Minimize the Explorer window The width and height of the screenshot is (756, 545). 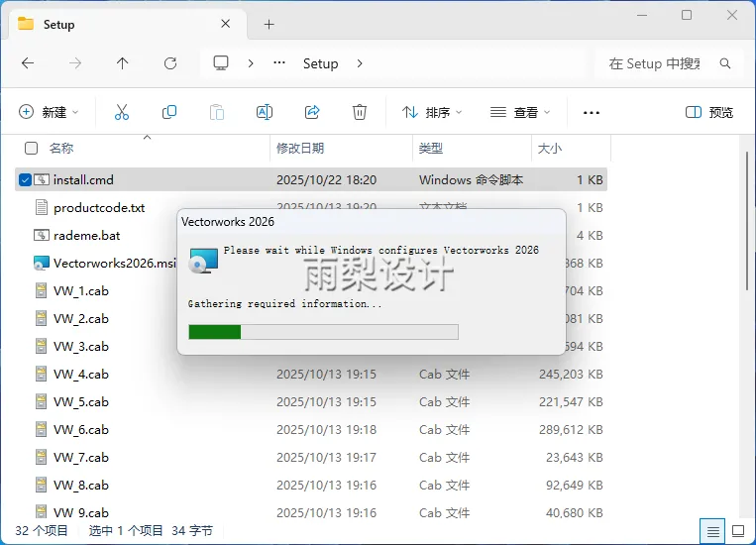click(642, 15)
